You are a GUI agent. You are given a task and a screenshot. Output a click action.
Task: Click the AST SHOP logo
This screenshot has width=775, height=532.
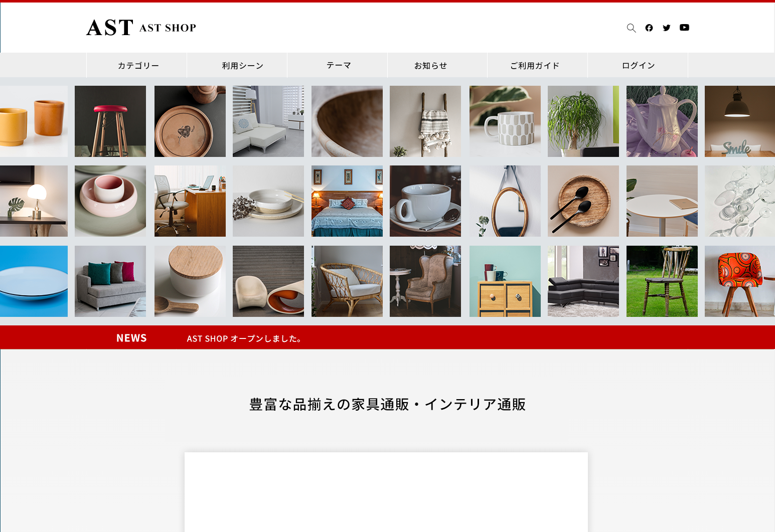point(141,28)
